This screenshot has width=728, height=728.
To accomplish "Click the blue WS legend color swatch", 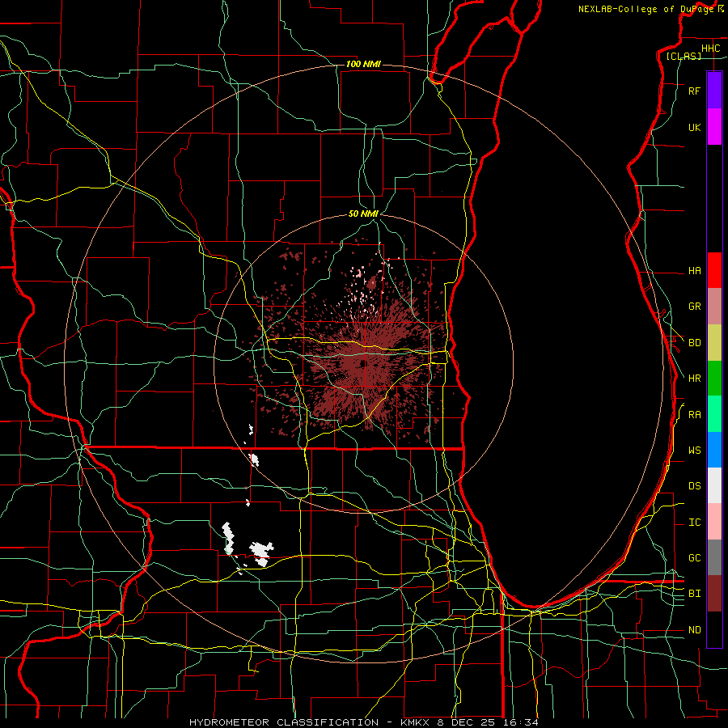I will 714,450.
